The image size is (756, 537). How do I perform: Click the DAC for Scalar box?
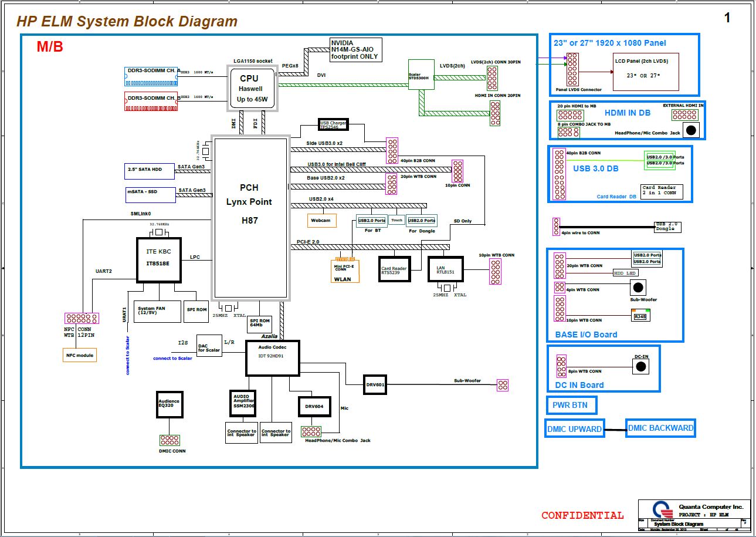[209, 347]
